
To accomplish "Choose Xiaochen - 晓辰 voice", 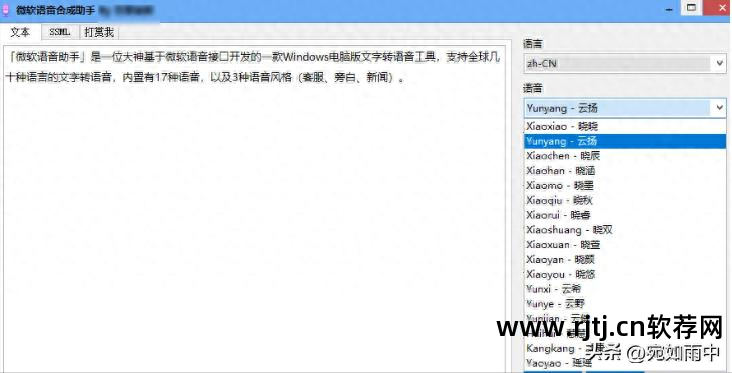I will pyautogui.click(x=625, y=156).
